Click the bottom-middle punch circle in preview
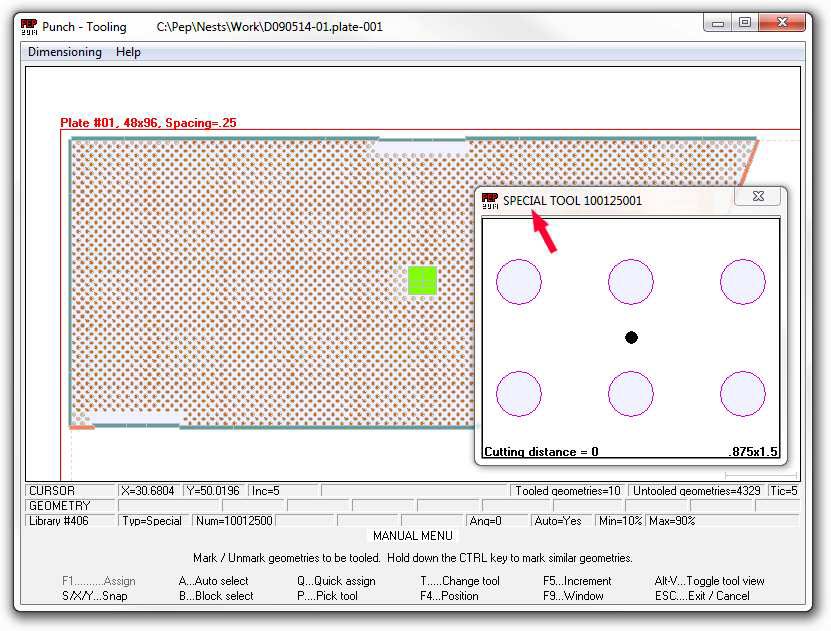This screenshot has height=631, width=831. (x=631, y=394)
